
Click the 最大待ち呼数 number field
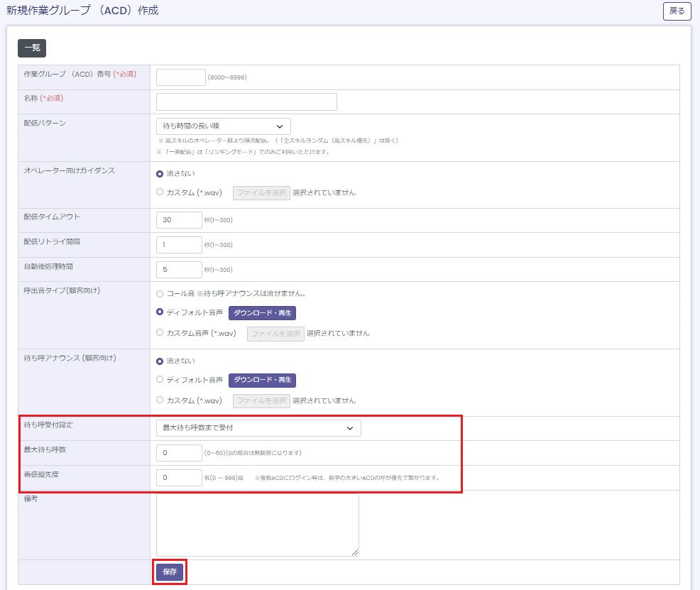click(179, 453)
